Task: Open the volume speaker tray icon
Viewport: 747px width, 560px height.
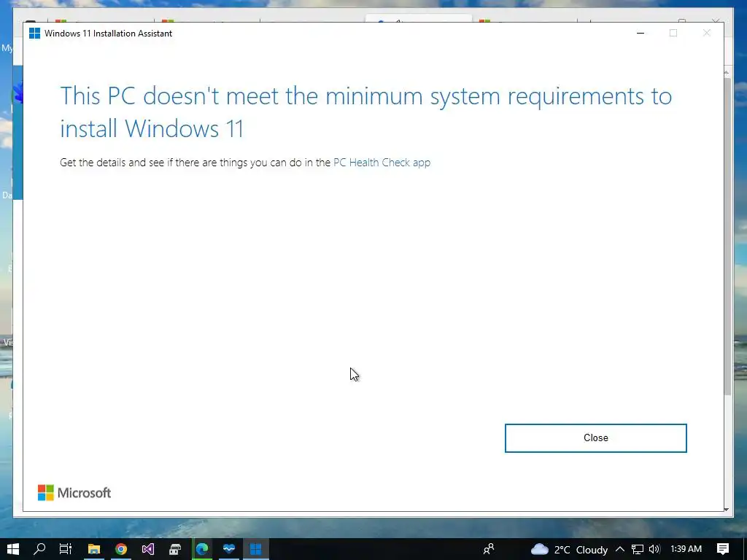Action: tap(654, 550)
